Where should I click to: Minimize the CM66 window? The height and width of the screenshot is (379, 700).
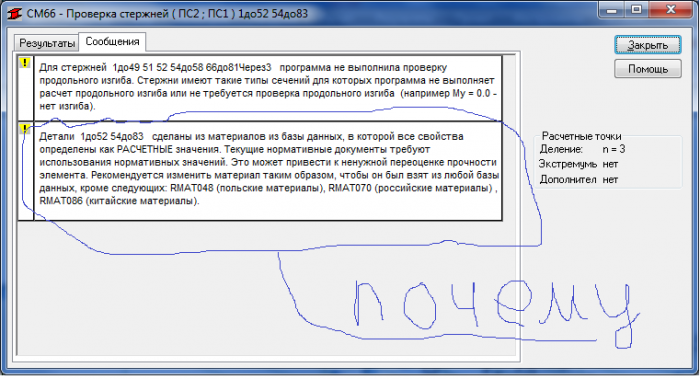611,10
